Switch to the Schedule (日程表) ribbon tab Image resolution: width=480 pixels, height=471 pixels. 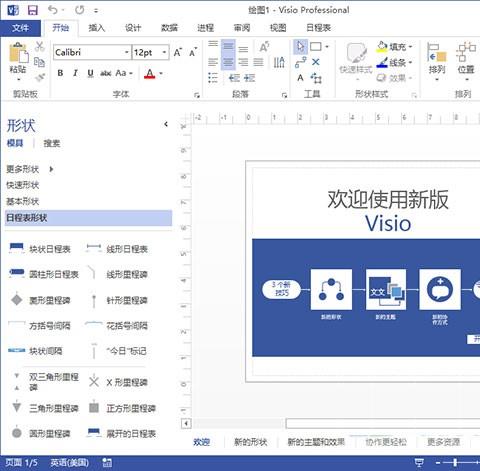pos(319,28)
